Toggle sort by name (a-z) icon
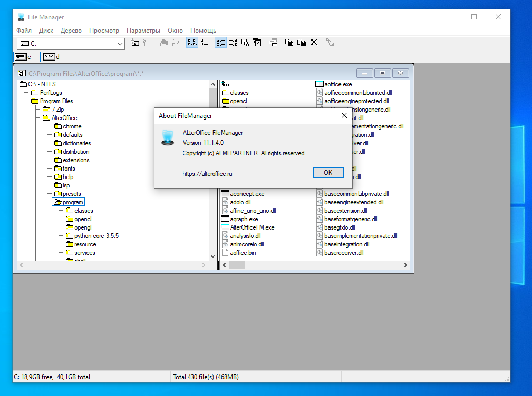Screen dimensions: 532x396 (x=220, y=43)
